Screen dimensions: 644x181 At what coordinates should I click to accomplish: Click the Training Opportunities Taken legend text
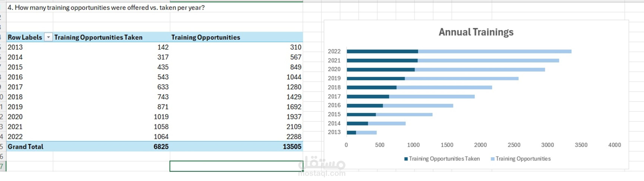coord(444,159)
